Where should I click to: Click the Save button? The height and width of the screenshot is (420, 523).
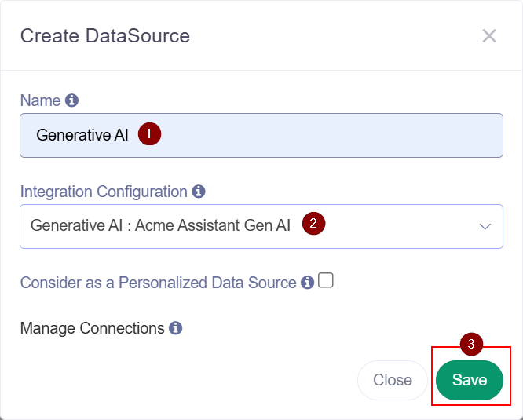[x=470, y=380]
